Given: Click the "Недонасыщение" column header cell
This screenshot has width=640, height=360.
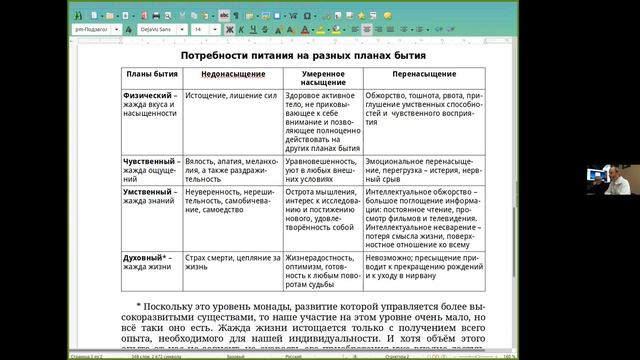Looking at the screenshot, I should click(233, 78).
